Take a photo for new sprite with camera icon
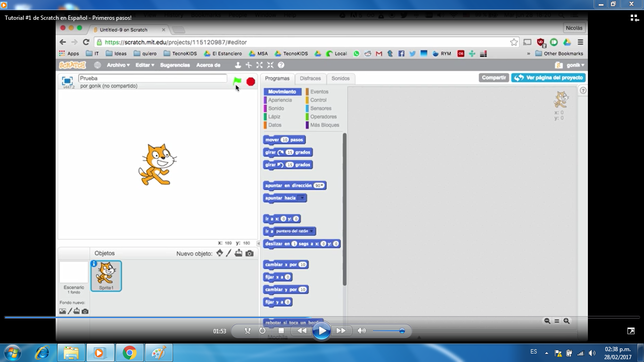 pos(249,253)
